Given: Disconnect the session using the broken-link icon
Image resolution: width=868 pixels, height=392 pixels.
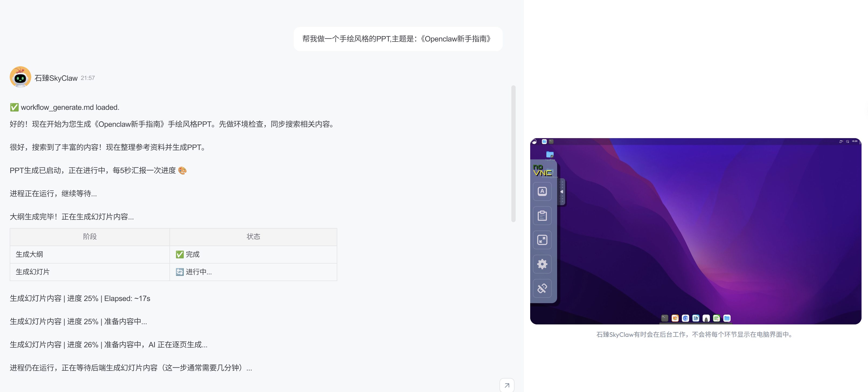Looking at the screenshot, I should [542, 288].
